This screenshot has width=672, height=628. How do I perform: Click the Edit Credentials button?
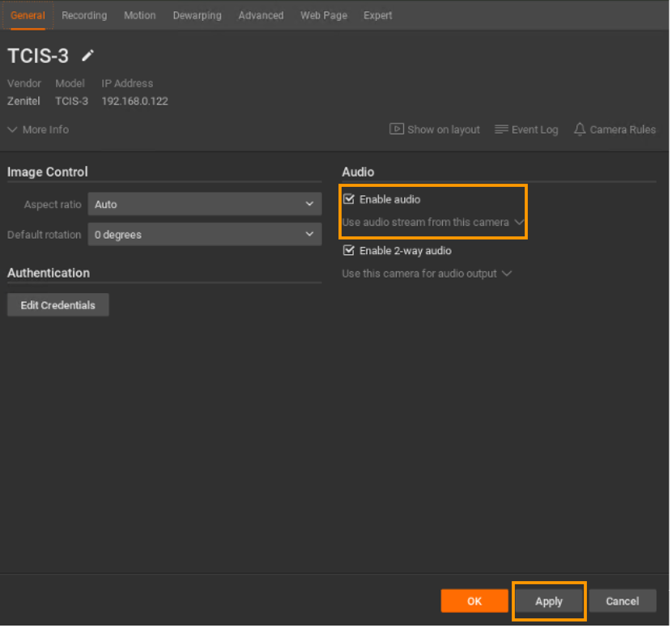(57, 305)
